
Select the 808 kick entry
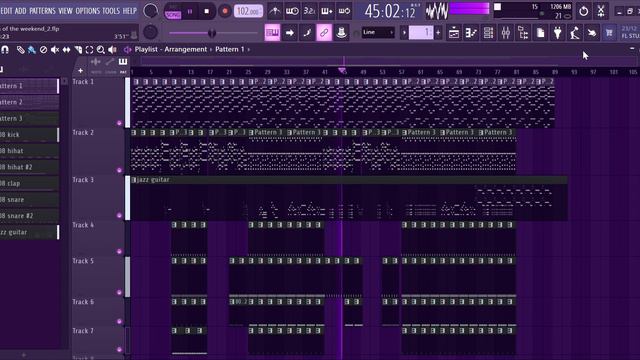(29, 135)
